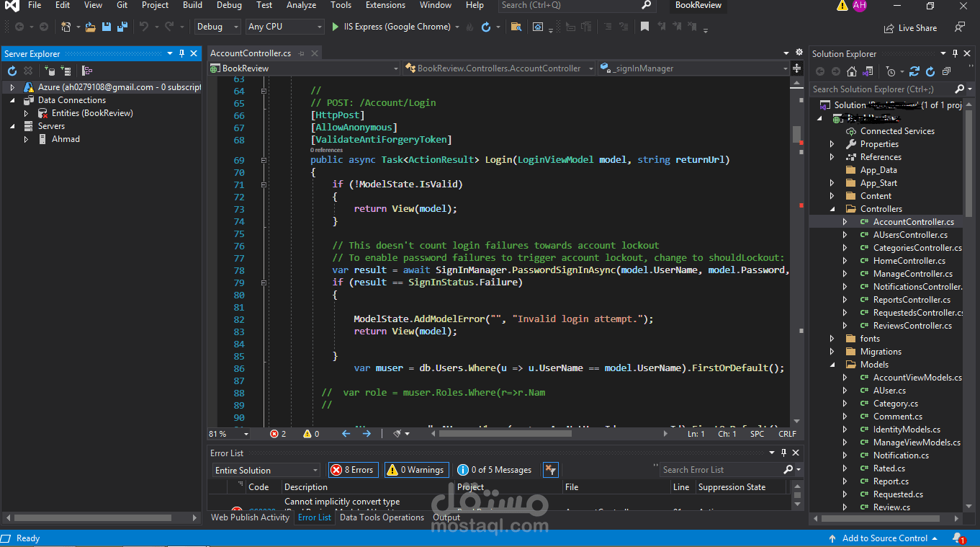This screenshot has width=980, height=547.
Task: Click the Live Share button
Action: click(911, 28)
